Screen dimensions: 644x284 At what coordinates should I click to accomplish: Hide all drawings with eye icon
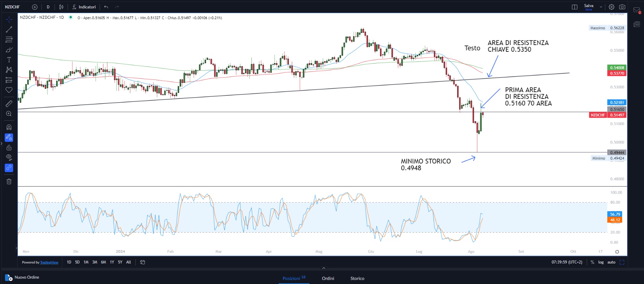tap(9, 157)
